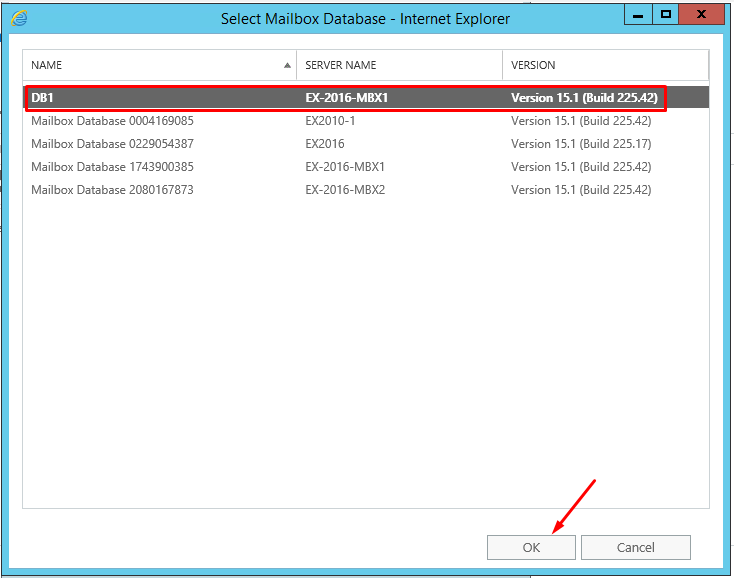Image resolution: width=734 pixels, height=578 pixels.
Task: Click the VERSION column header
Action: coord(605,65)
